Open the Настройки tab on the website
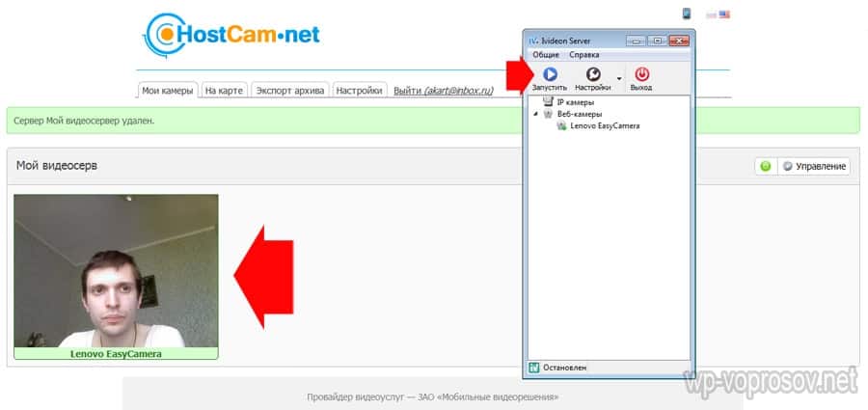This screenshot has height=410, width=868. tap(360, 91)
